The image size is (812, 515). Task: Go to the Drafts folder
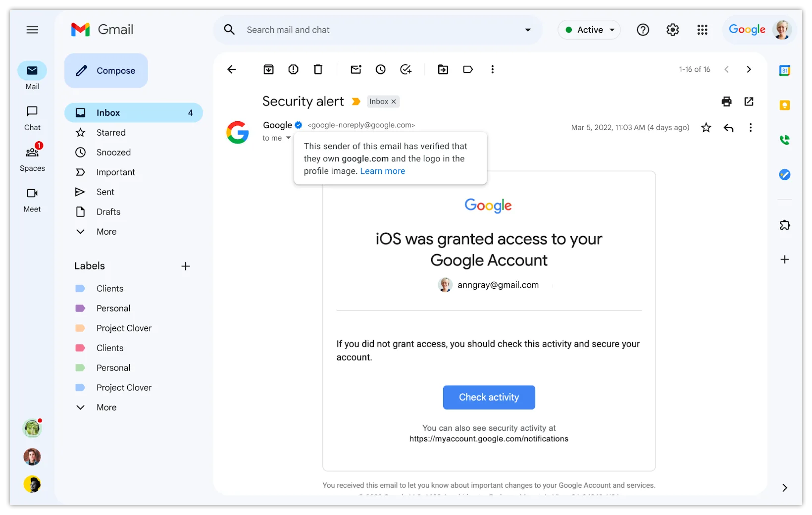(108, 212)
